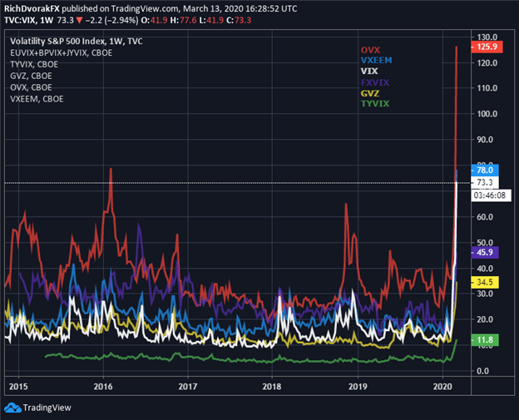Screen dimensions: 519x420
Task: Click the 2019 label on time axis
Action: coord(358,387)
